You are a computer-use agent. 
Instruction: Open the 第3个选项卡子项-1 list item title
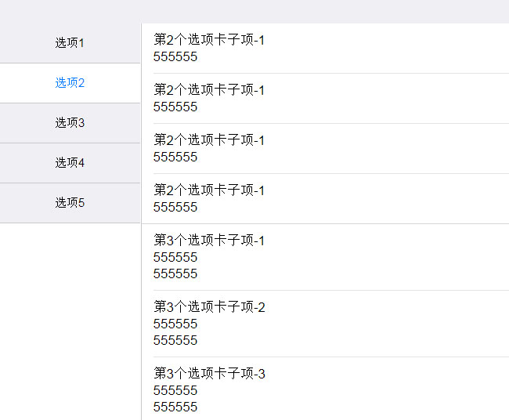pos(209,241)
